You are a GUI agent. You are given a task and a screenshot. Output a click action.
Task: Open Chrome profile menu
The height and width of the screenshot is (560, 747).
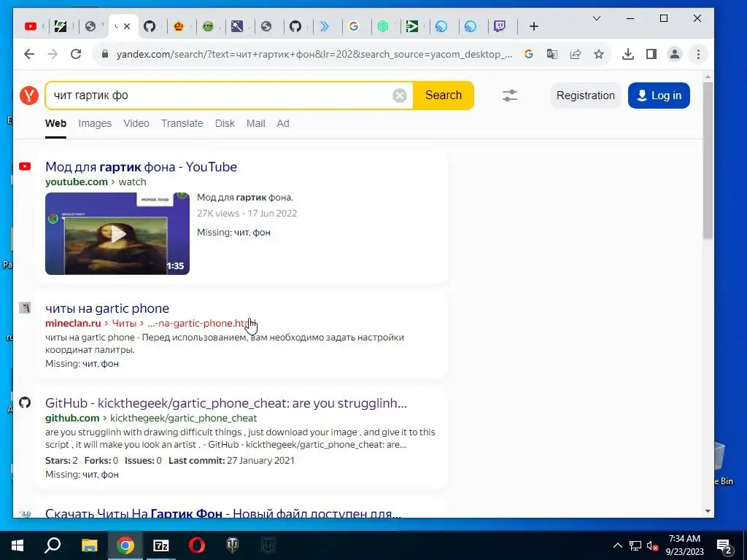[x=675, y=54]
